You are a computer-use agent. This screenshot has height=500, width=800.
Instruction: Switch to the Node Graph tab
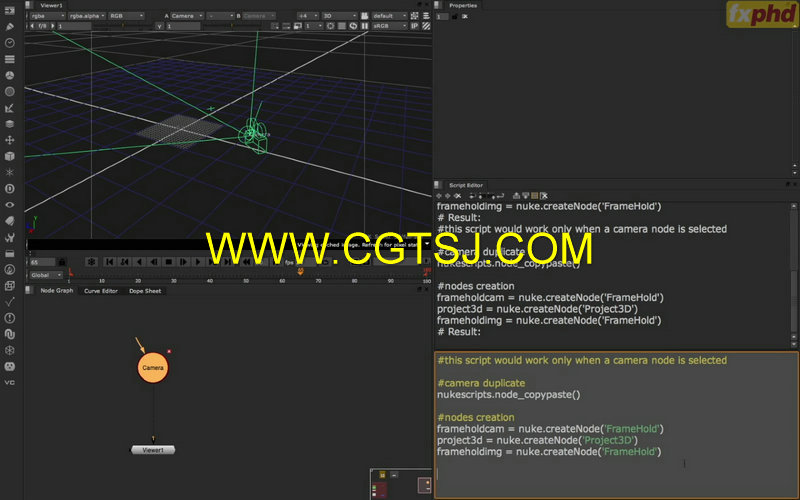coord(57,291)
